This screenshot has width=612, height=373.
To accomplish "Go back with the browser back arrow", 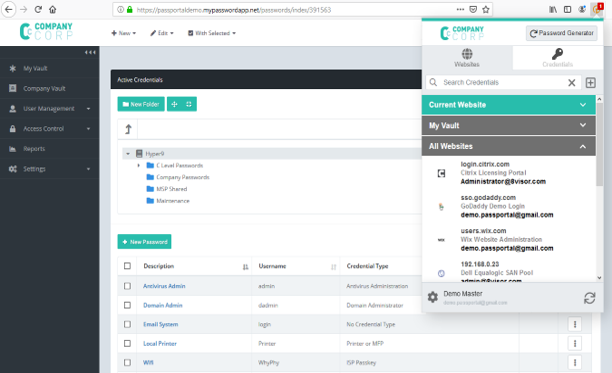I will click(9, 9).
